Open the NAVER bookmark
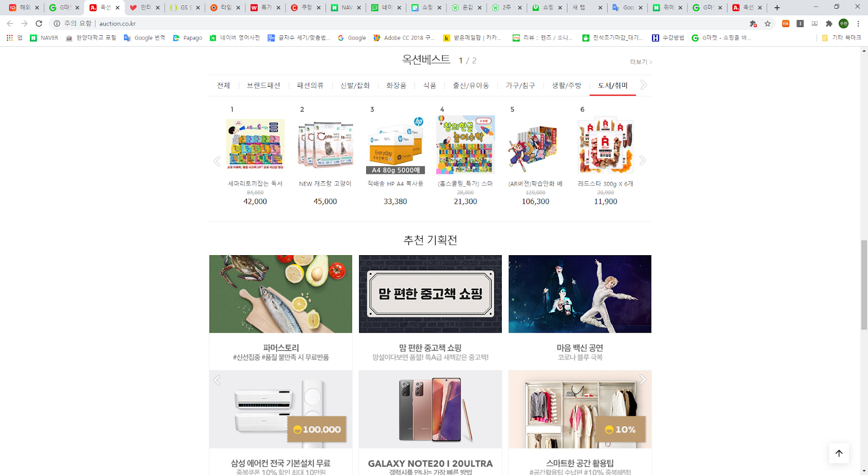Image resolution: width=868 pixels, height=475 pixels. (x=44, y=37)
